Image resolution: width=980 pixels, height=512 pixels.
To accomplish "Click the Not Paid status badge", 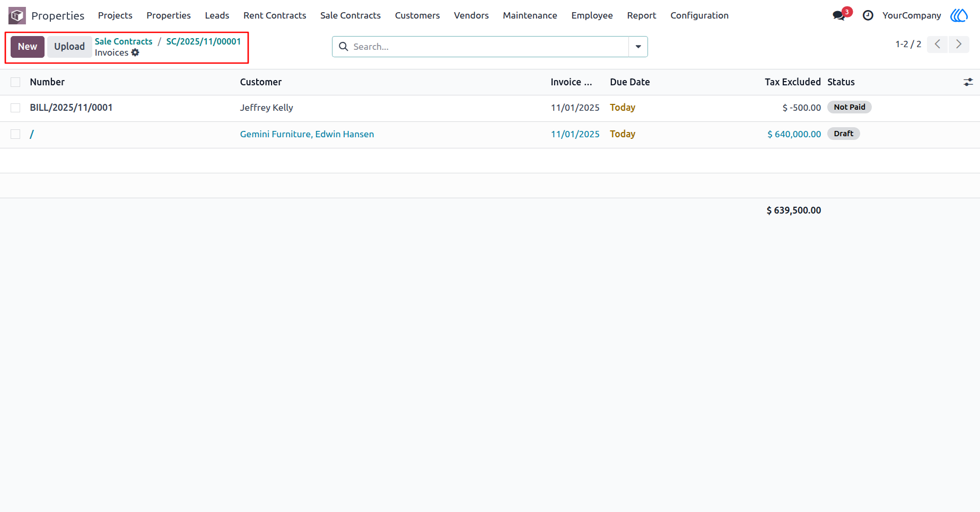I will click(x=850, y=107).
